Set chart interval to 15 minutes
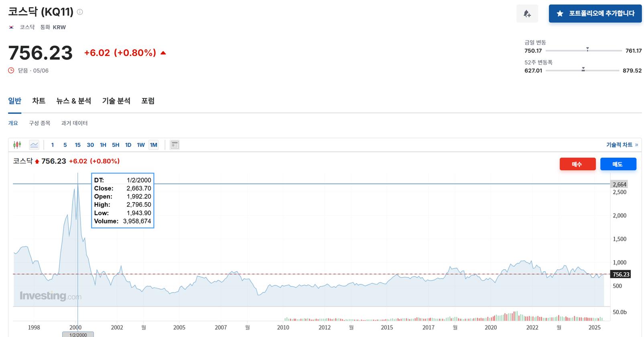The width and height of the screenshot is (644, 337). pyautogui.click(x=78, y=145)
